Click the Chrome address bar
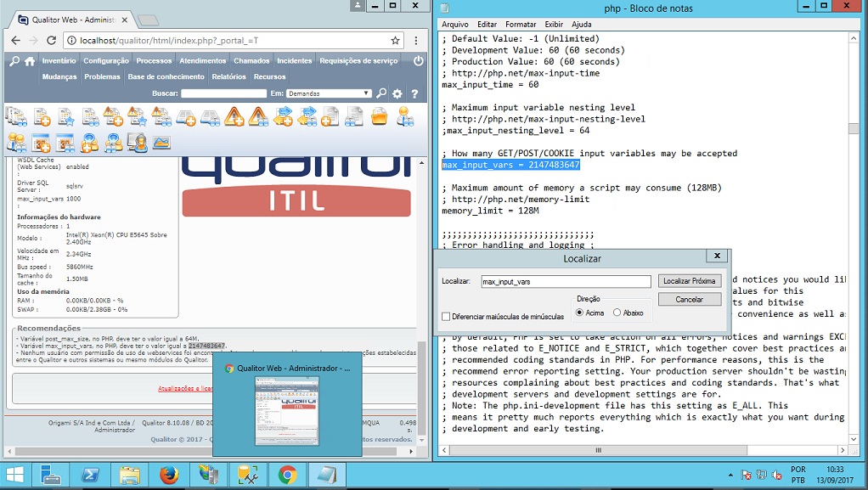 (x=233, y=41)
